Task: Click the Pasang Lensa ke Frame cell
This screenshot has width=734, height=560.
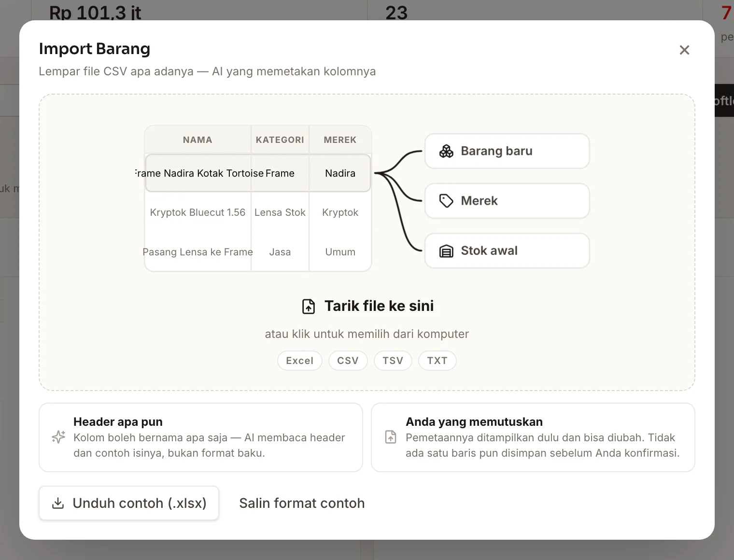Action: pyautogui.click(x=198, y=252)
